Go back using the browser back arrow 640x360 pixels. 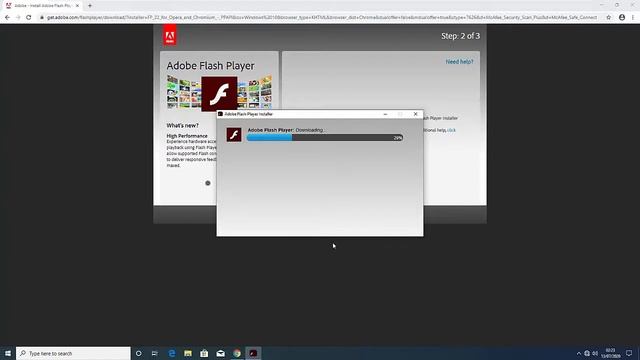pos(7,17)
